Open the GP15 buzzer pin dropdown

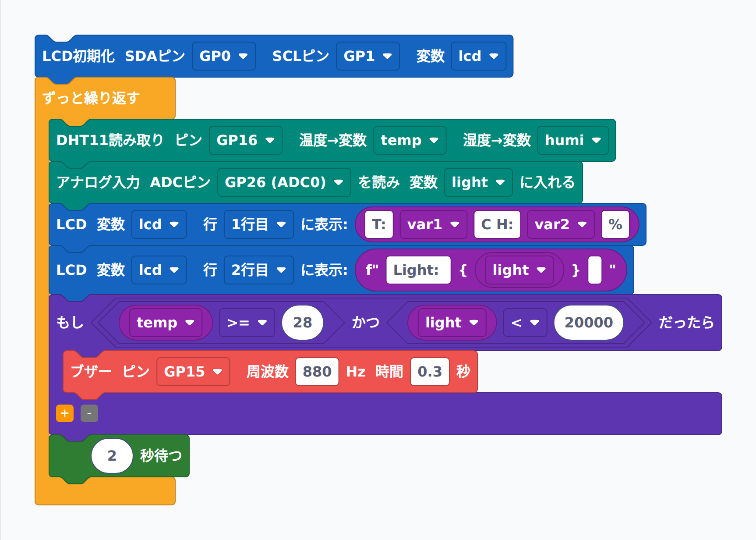click(193, 372)
